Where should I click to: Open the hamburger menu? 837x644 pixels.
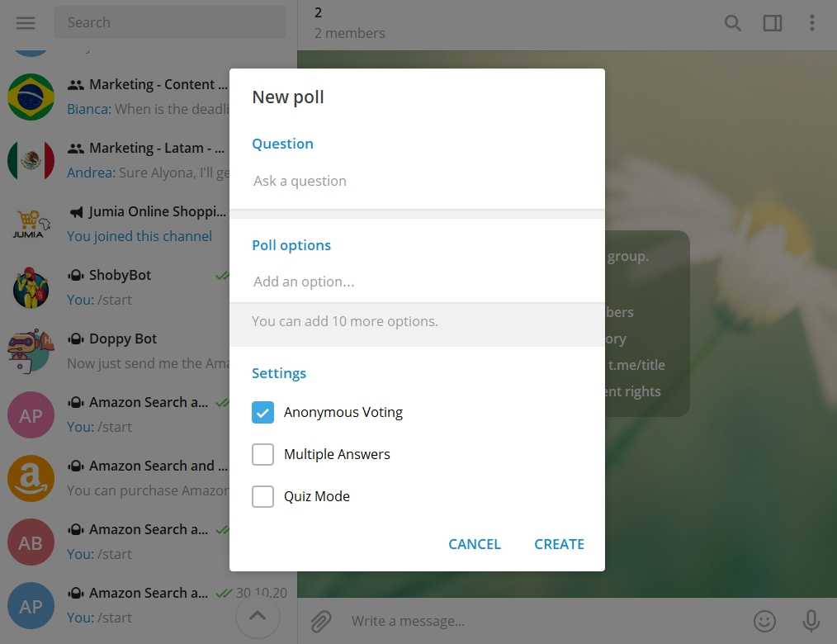[x=25, y=23]
